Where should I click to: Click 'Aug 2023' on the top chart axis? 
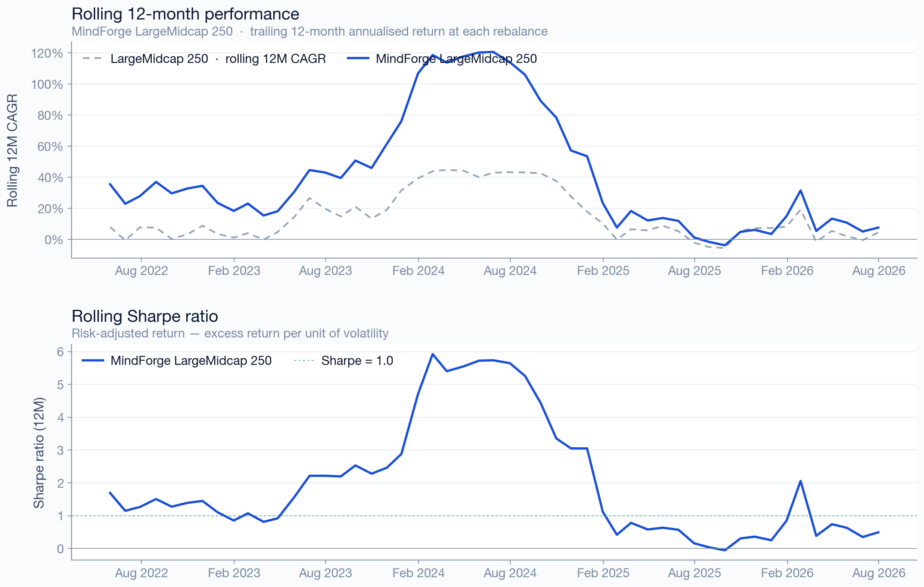[325, 271]
